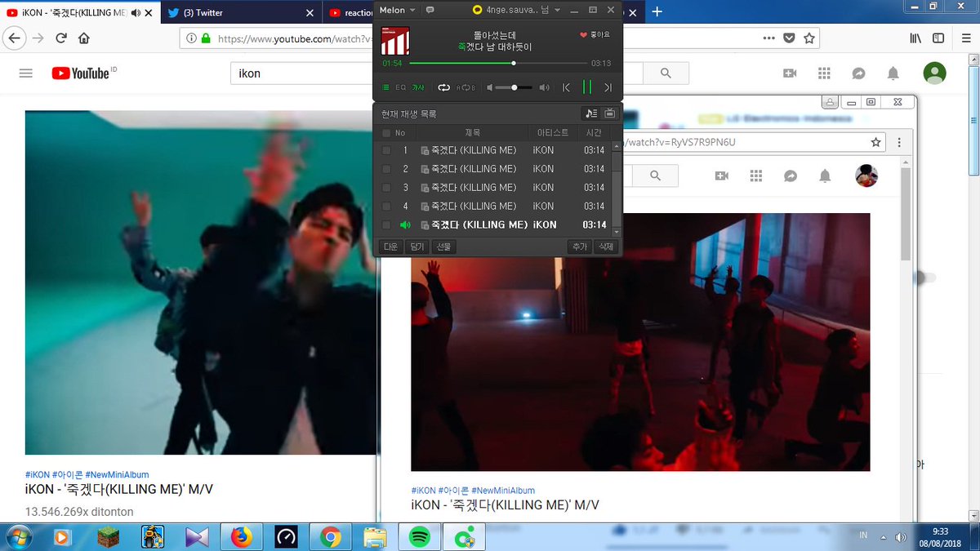Open YouTube notifications bell in Firefox window
The height and width of the screenshot is (551, 980).
(893, 73)
